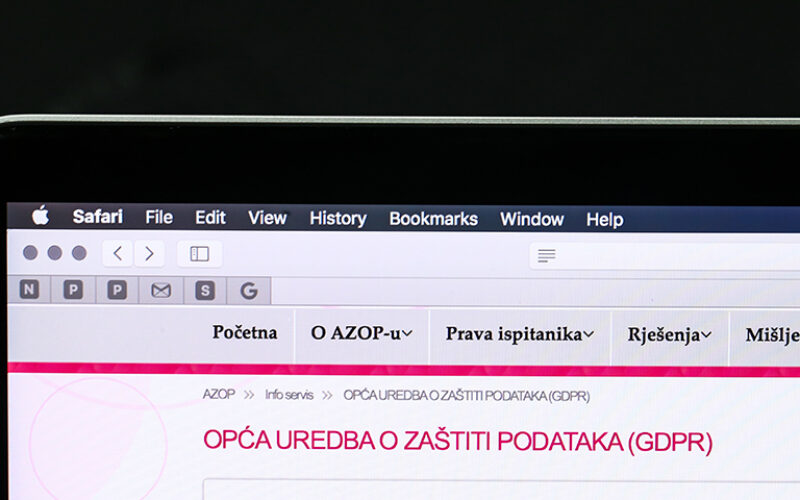This screenshot has width=800, height=500.
Task: Open the first P favorites bookmark
Action: (73, 290)
